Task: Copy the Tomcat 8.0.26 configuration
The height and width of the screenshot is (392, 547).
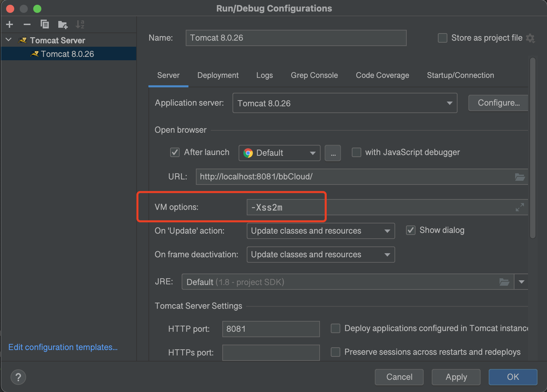Action: [44, 24]
